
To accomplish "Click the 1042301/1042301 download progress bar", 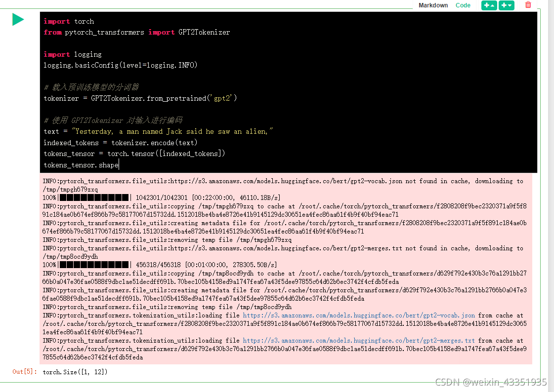I will tap(95, 197).
